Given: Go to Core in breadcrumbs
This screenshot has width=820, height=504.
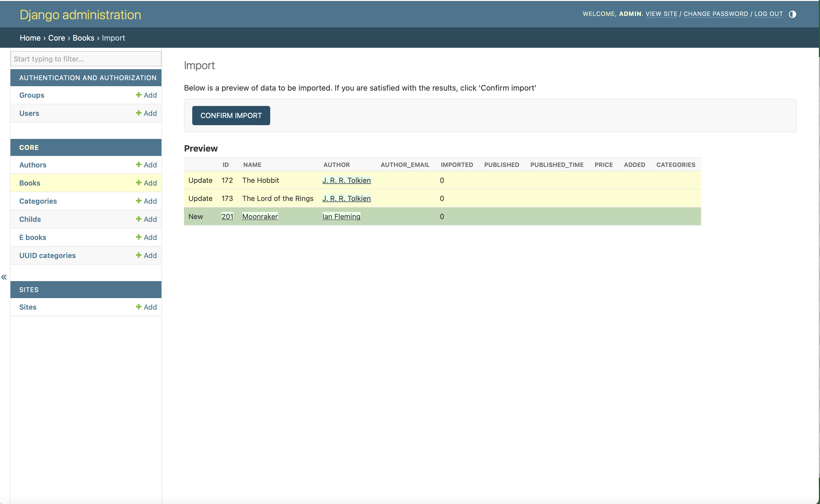Looking at the screenshot, I should [x=57, y=38].
